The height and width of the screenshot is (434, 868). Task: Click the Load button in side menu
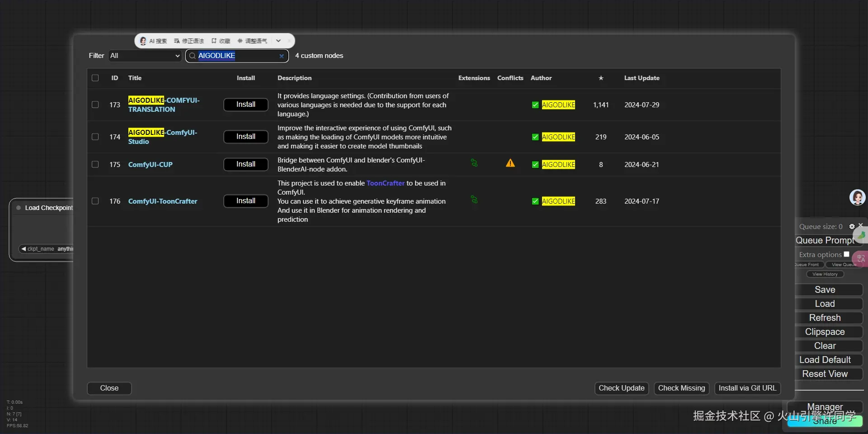click(x=825, y=304)
